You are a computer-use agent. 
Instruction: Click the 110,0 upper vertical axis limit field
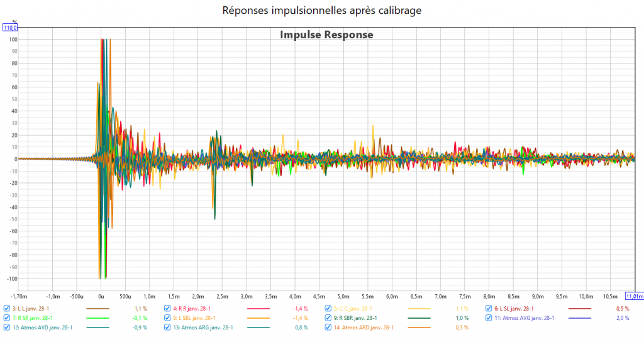(x=11, y=28)
